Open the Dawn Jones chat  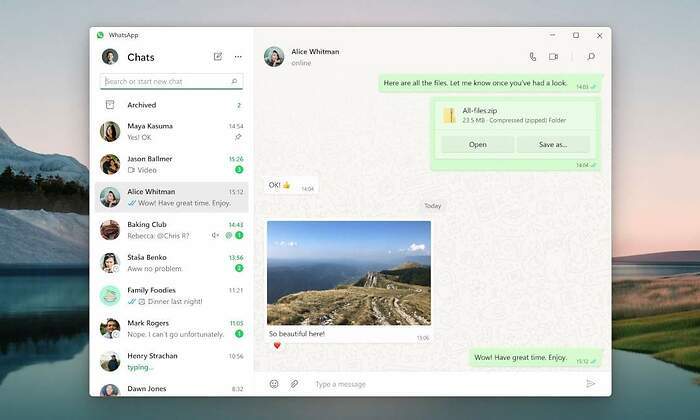(171, 389)
